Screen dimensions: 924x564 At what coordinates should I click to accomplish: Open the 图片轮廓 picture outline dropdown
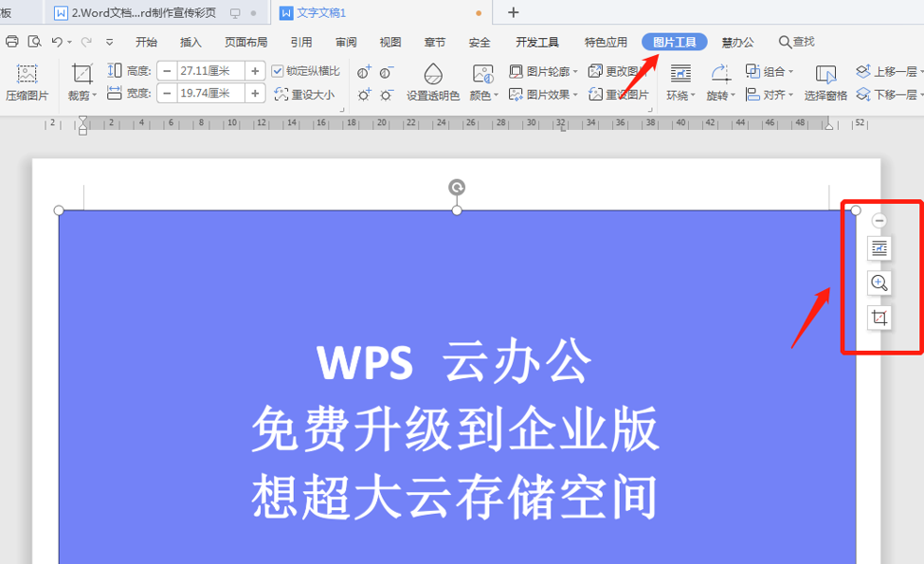tap(543, 71)
